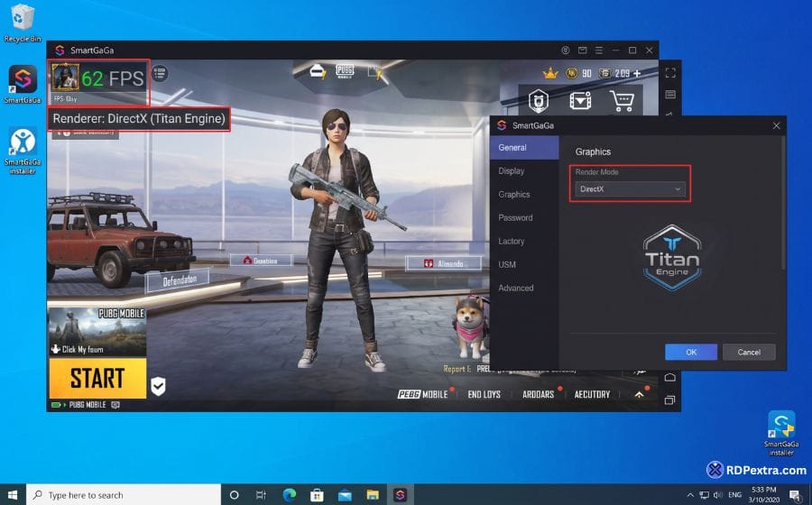Open the notification center icon

coord(796,495)
